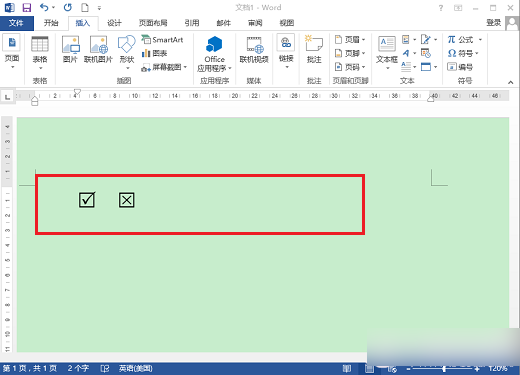Image resolution: width=520 pixels, height=375 pixels.
Task: Click the page count 第1页，共1页 status
Action: (30, 368)
